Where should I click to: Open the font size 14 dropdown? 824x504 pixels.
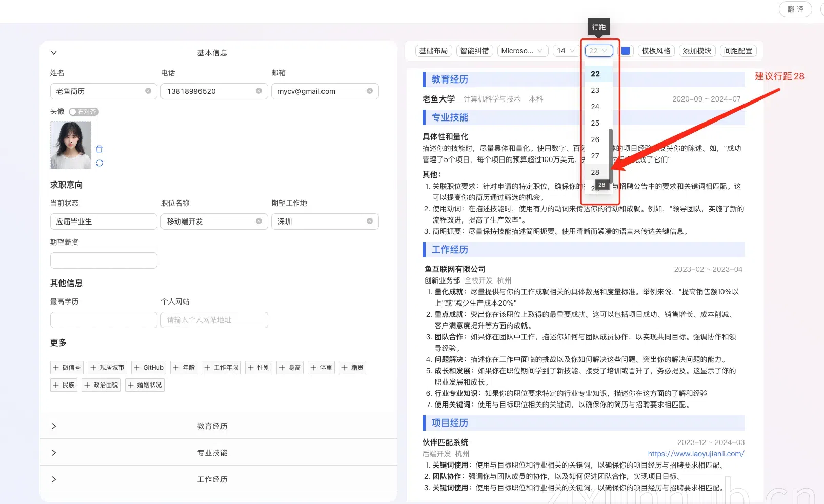tap(566, 51)
